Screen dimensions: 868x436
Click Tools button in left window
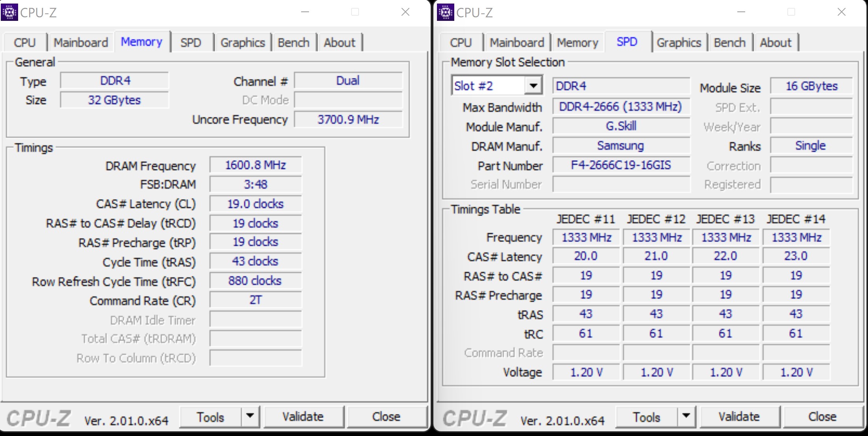[211, 417]
